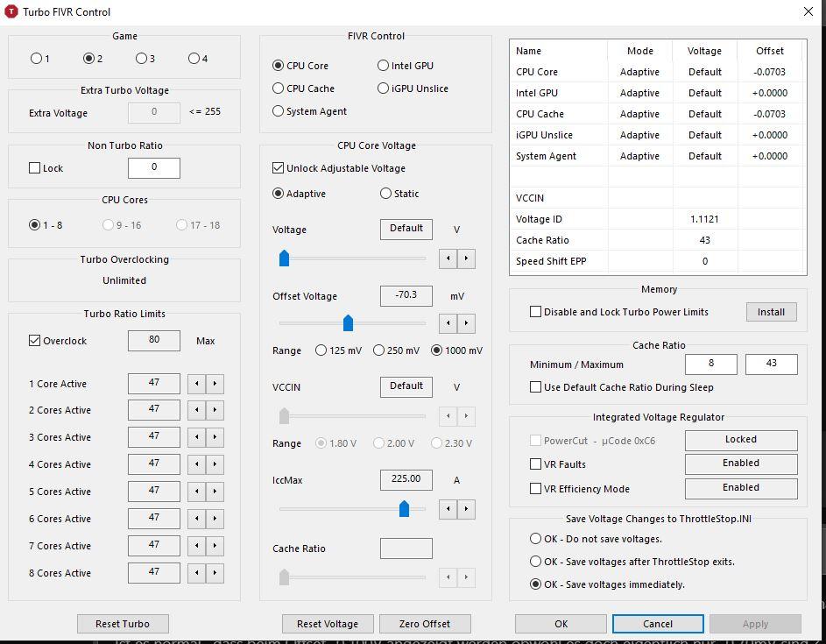Click the Overclock Max ratio field showing 80

(x=154, y=341)
